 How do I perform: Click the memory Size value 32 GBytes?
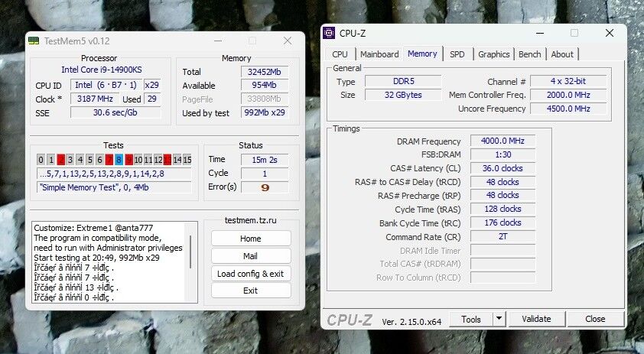pos(403,95)
